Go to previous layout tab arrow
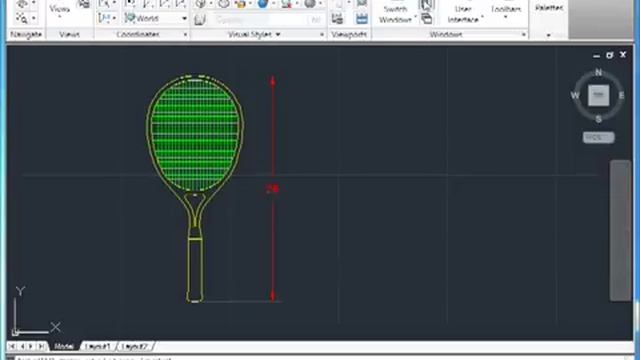Viewport: 640px width, 360px height. pyautogui.click(x=22, y=346)
